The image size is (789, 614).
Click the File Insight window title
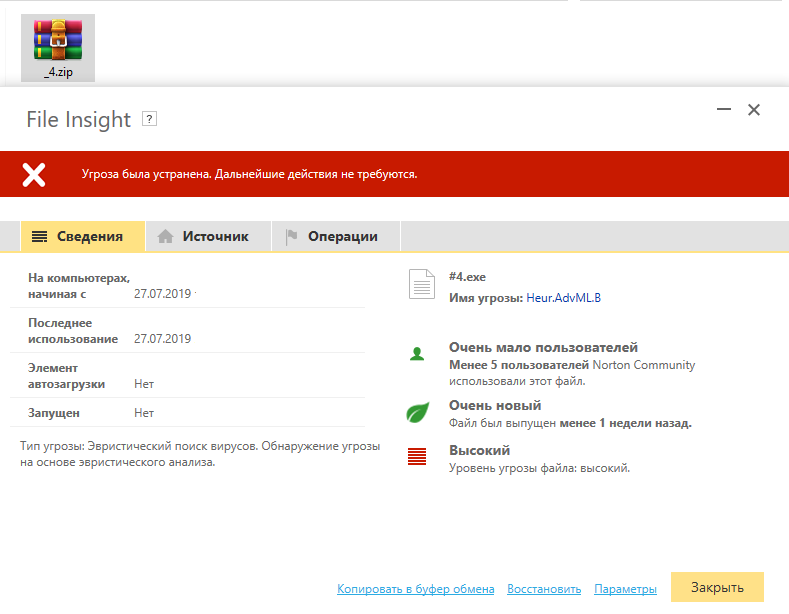(x=78, y=120)
